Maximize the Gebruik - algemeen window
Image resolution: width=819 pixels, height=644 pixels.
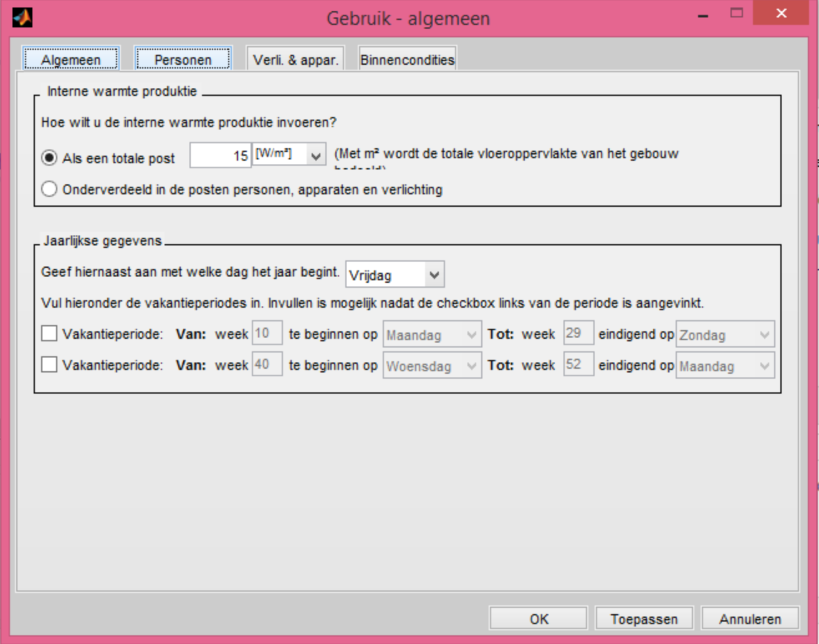coord(737,13)
